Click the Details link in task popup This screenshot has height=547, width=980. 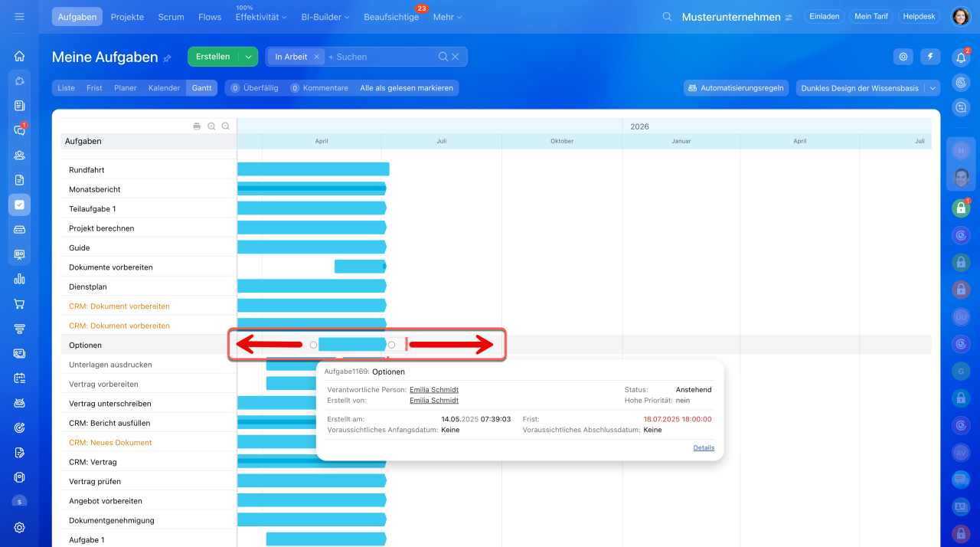coord(704,447)
